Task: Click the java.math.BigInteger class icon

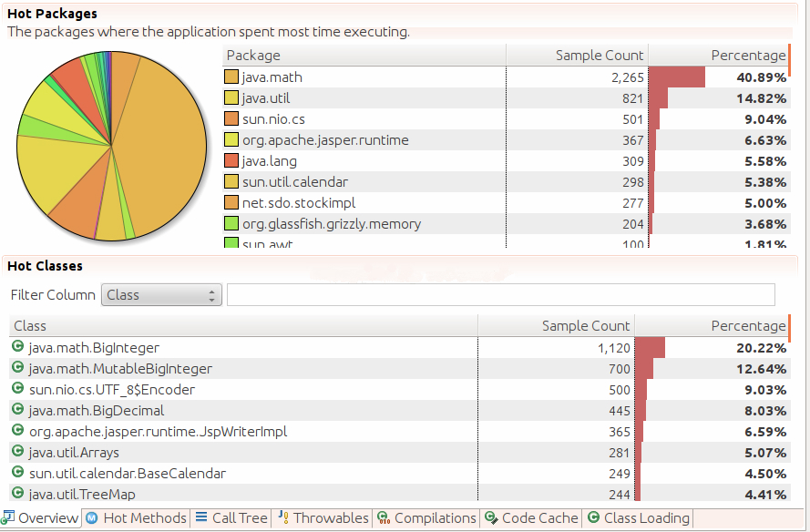Action: tap(17, 346)
